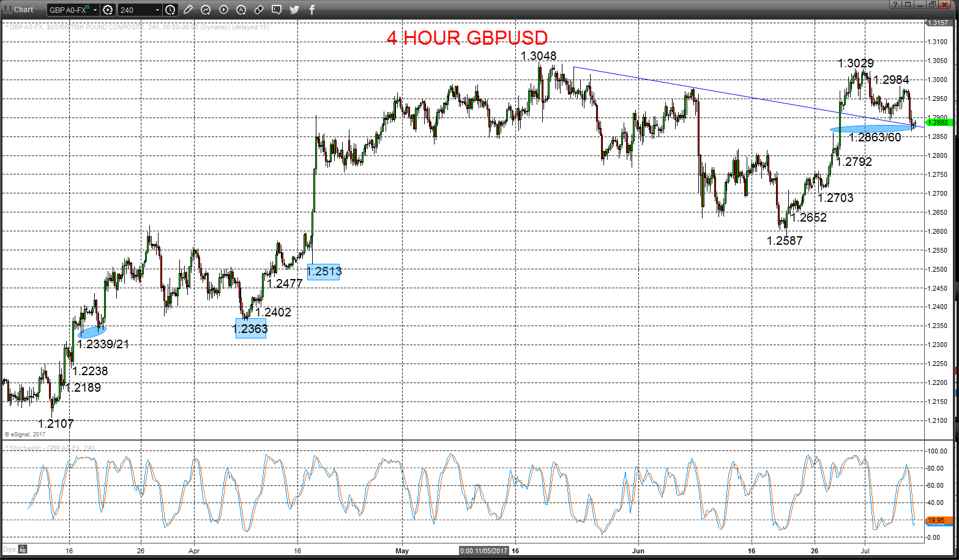Click the 1.2189 price label
Screen dimensions: 959x560
click(x=83, y=387)
